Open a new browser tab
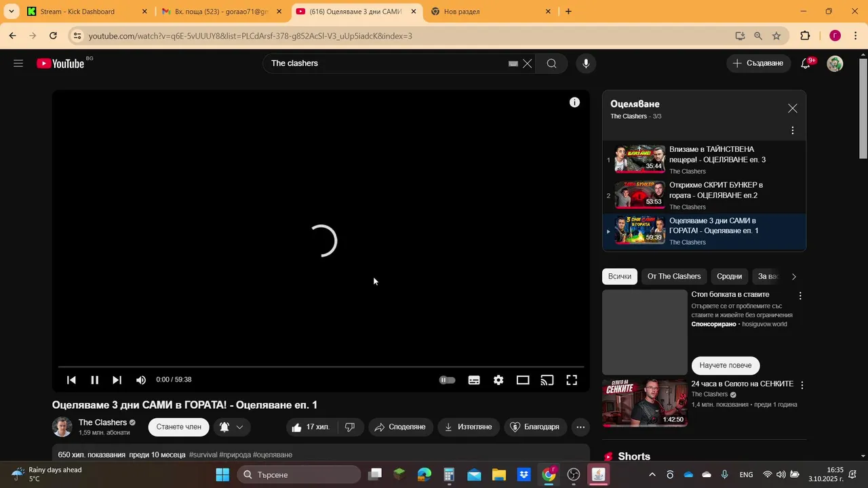 (x=568, y=12)
